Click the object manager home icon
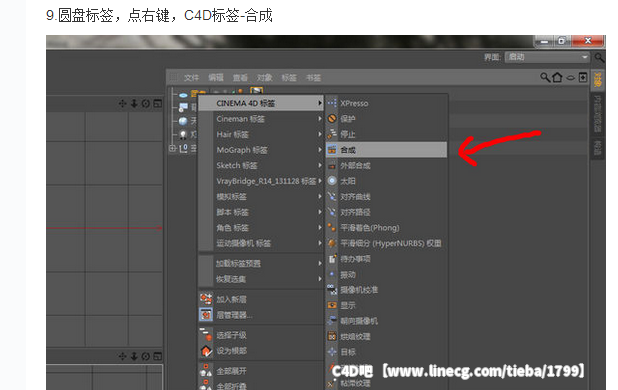 click(x=557, y=77)
